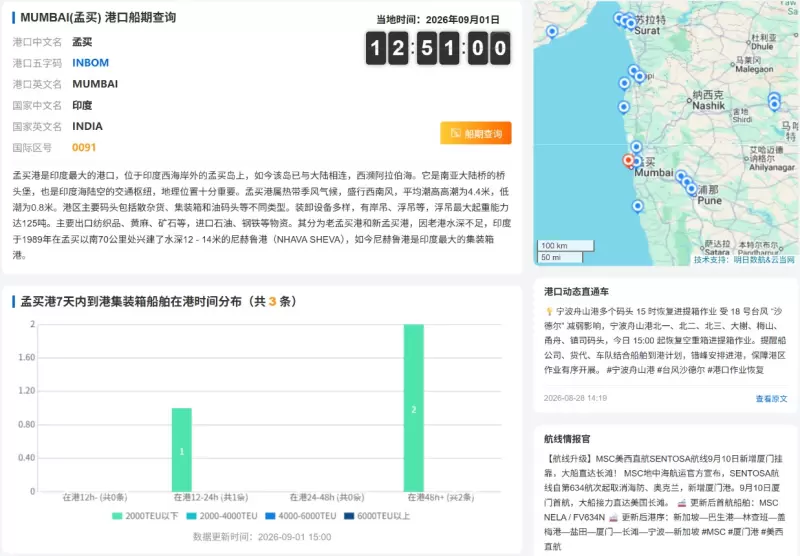
Task: Click the blue marker in the sea south of Mumbai
Action: (637, 206)
